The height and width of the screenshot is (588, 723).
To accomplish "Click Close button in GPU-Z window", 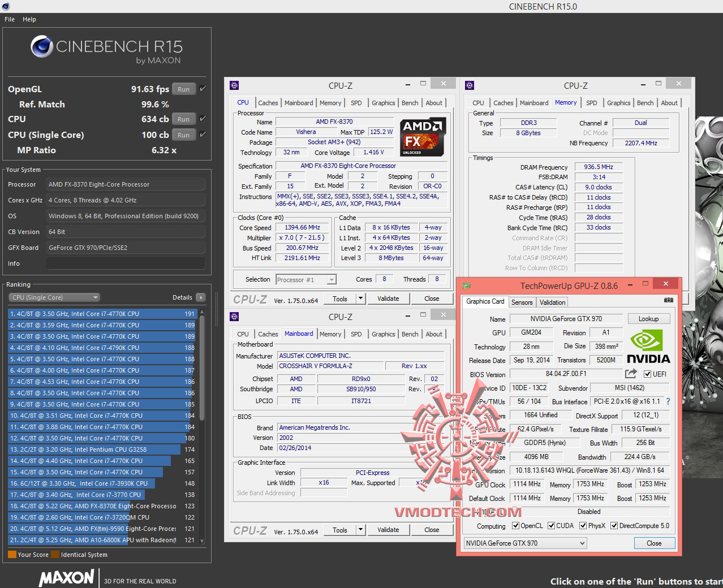I will [654, 543].
